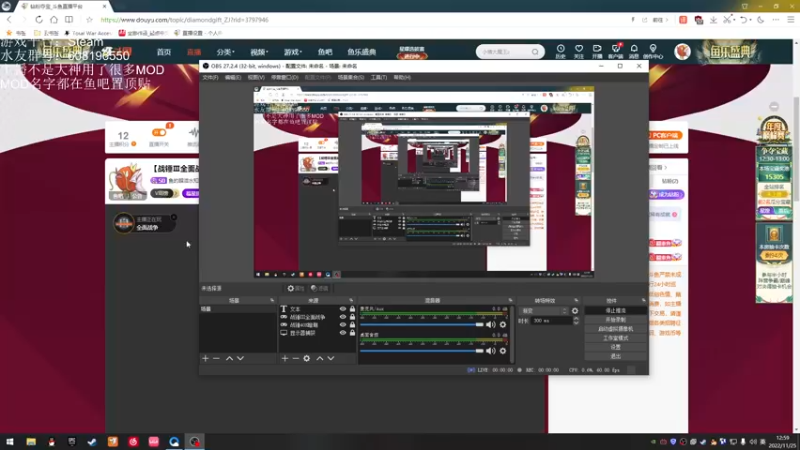The width and height of the screenshot is (800, 450).
Task: Click 工作室模式 button
Action: click(x=615, y=338)
